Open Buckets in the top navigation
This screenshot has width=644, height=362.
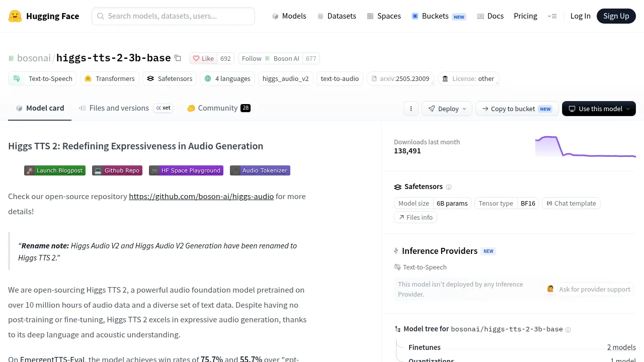pos(439,16)
